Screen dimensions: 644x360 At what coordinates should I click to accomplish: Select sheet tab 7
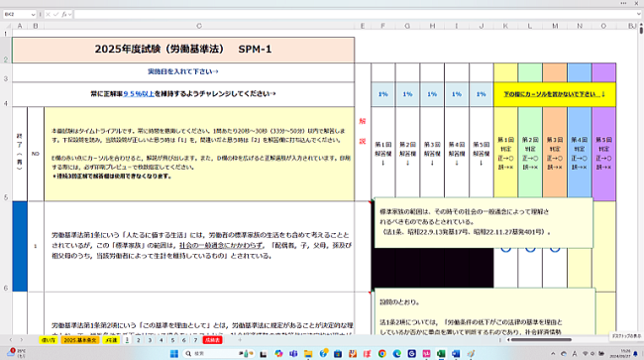pyautogui.click(x=195, y=340)
